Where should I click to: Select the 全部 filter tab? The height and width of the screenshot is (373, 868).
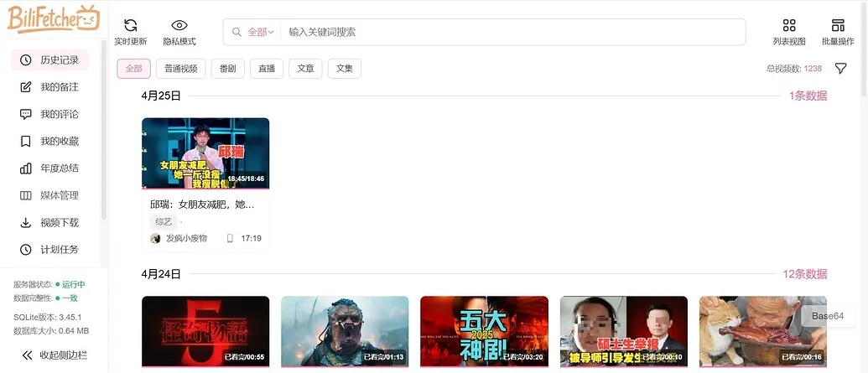pyautogui.click(x=133, y=69)
